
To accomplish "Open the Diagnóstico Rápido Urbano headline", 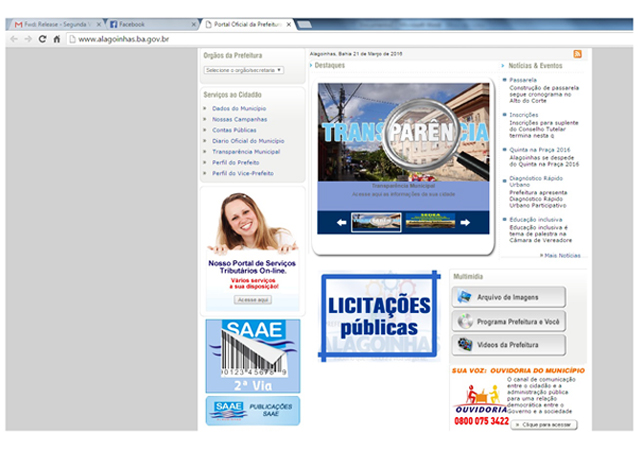I will 536,181.
